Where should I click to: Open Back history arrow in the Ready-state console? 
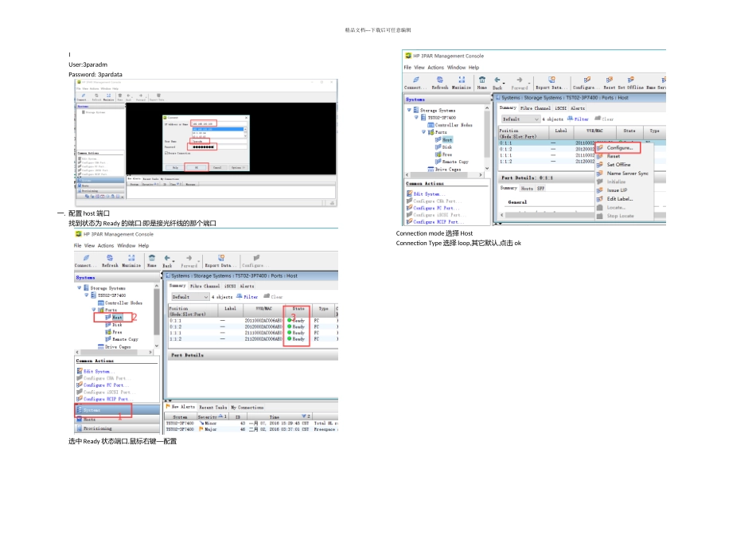pyautogui.click(x=173, y=261)
